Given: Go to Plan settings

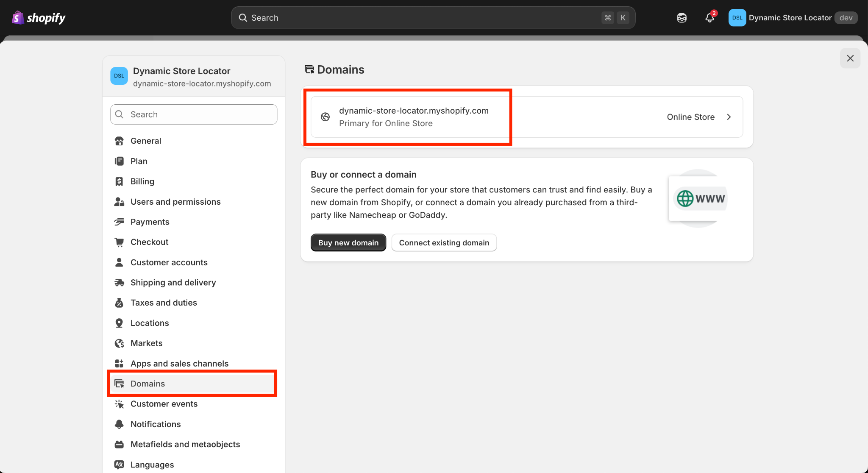Looking at the screenshot, I should tap(193, 161).
